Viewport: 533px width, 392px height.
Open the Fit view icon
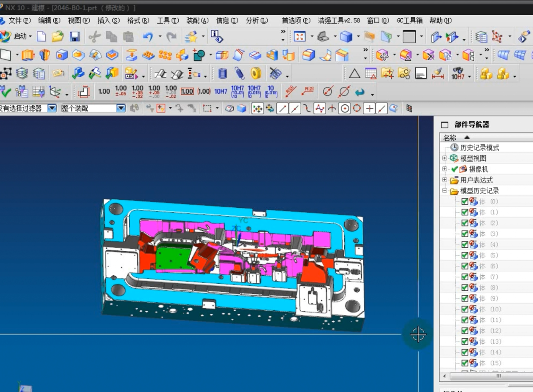point(300,36)
